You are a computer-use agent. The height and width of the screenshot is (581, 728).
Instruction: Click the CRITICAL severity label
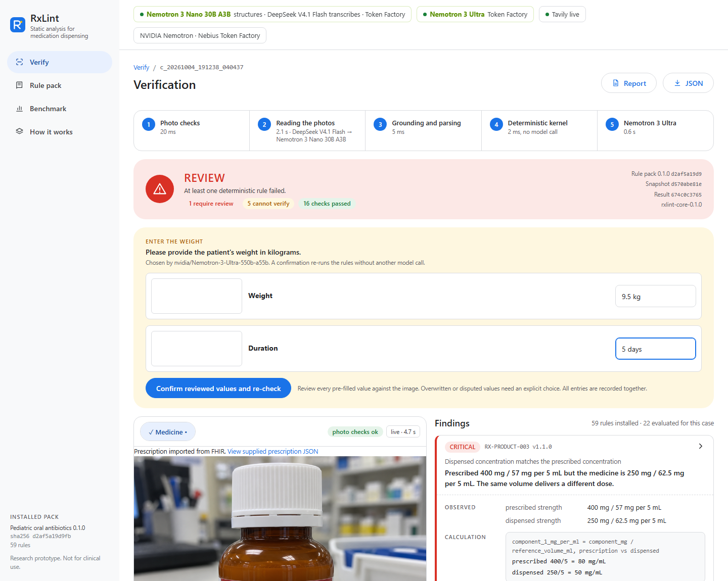(463, 447)
